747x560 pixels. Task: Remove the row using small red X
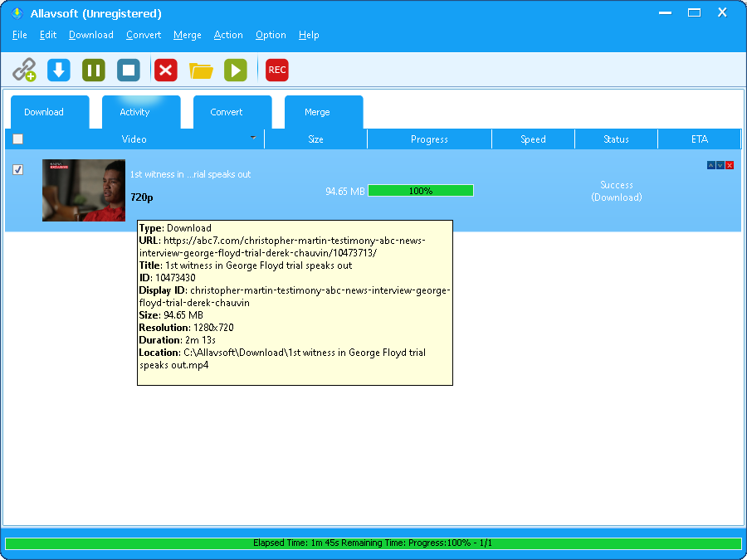730,165
